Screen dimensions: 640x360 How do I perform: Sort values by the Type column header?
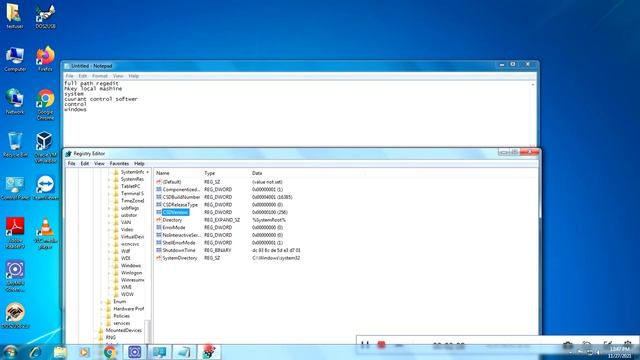(x=226, y=173)
